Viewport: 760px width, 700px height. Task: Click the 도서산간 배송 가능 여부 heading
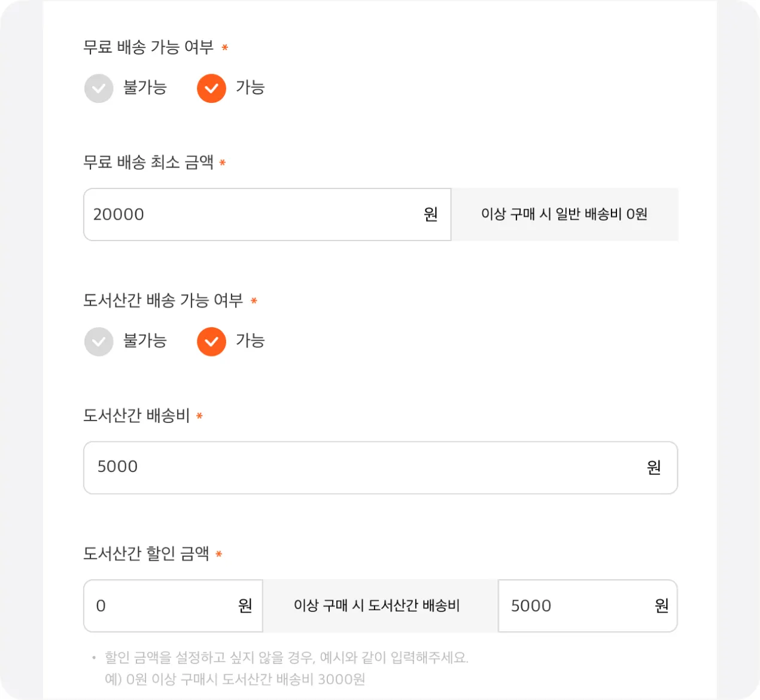click(x=163, y=300)
